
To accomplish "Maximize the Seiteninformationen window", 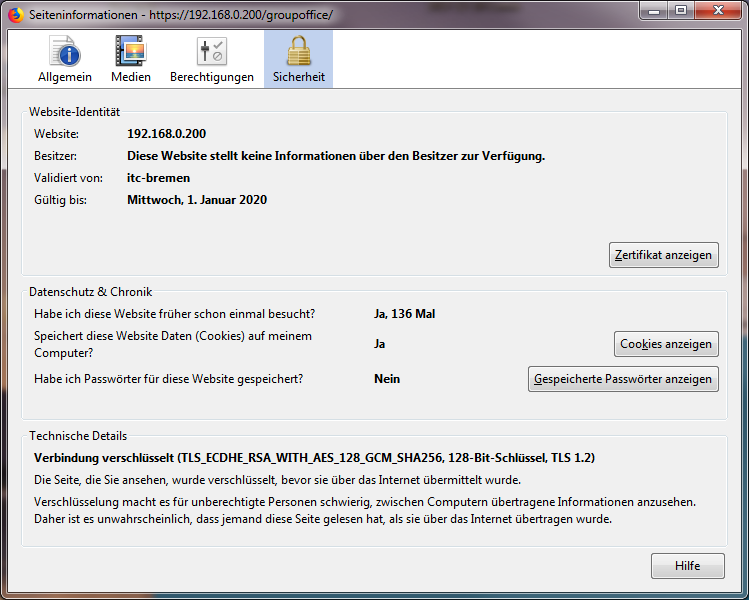I will pos(681,11).
